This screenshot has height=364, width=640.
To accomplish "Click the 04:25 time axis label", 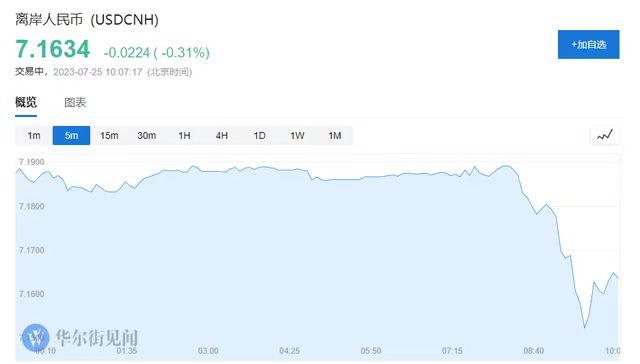I will coord(289,351).
